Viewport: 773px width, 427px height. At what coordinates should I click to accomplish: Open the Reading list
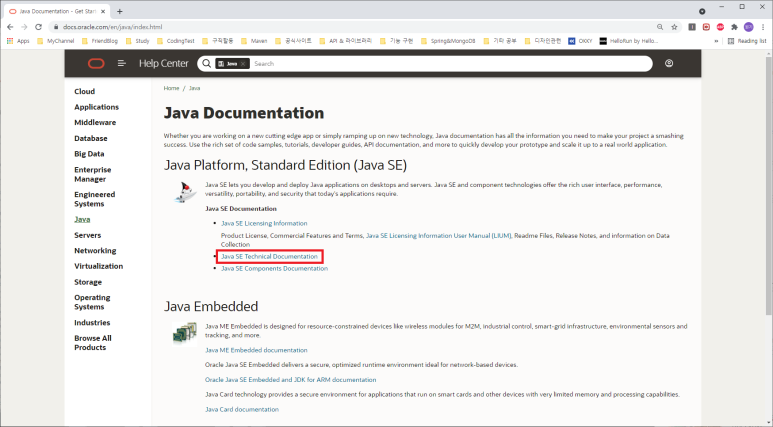[747, 41]
